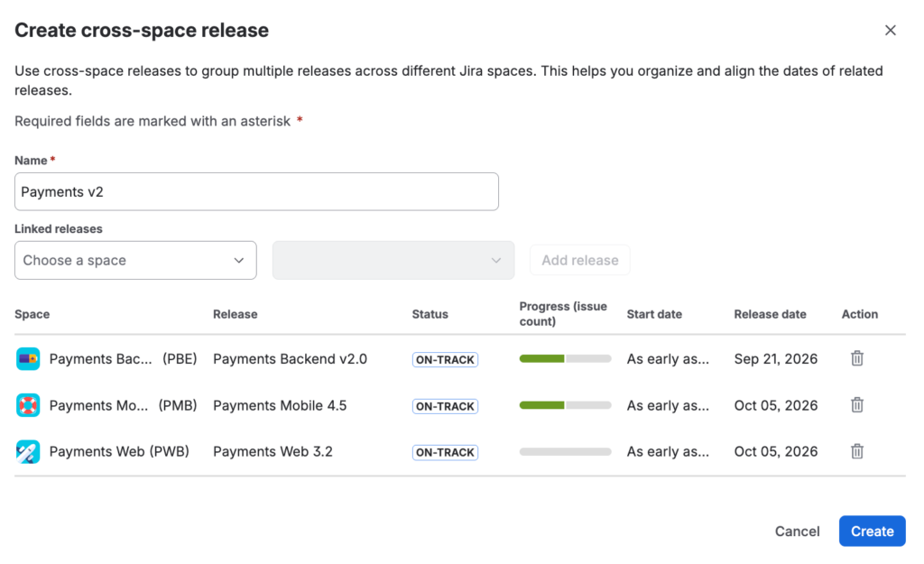924x564 pixels.
Task: Click the Payments Web 3.2 release name
Action: click(x=273, y=451)
